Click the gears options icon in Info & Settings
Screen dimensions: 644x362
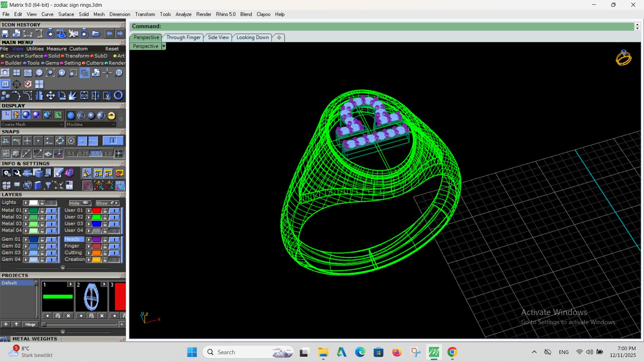point(6,173)
